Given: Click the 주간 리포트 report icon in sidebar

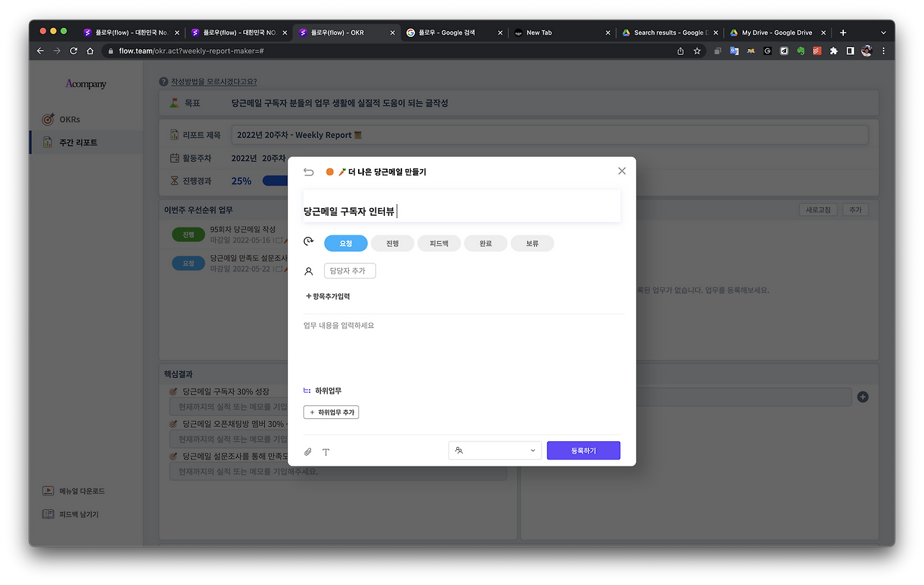Looking at the screenshot, I should point(48,142).
